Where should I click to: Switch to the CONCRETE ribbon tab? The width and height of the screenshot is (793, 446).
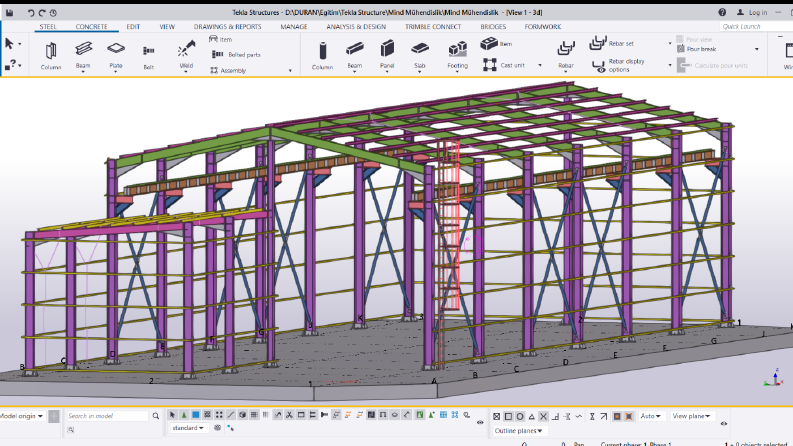click(x=92, y=26)
